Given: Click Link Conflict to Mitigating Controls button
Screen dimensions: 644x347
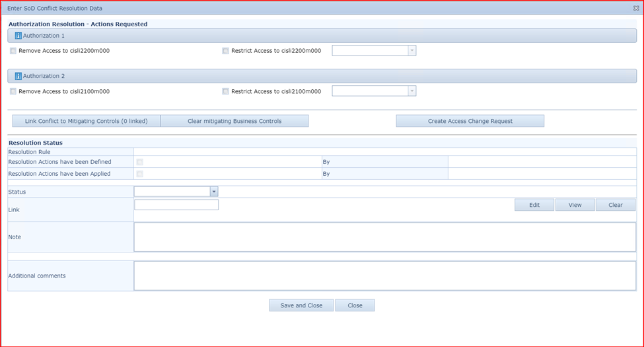Looking at the screenshot, I should tap(87, 121).
